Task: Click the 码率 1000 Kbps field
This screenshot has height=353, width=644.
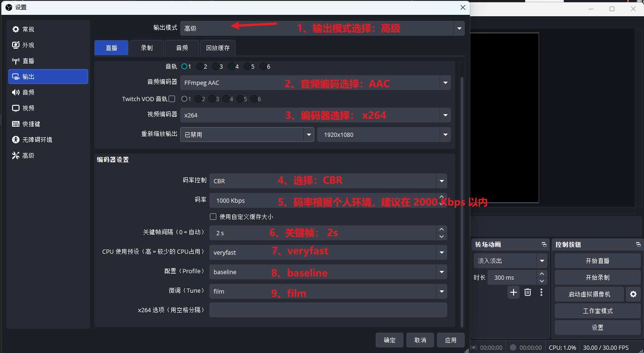Action: (328, 200)
